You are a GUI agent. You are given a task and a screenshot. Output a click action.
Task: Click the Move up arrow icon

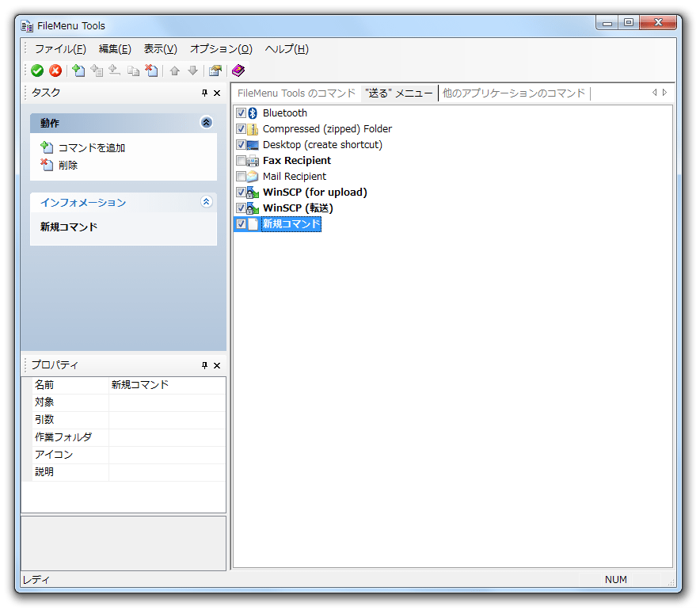coord(175,71)
